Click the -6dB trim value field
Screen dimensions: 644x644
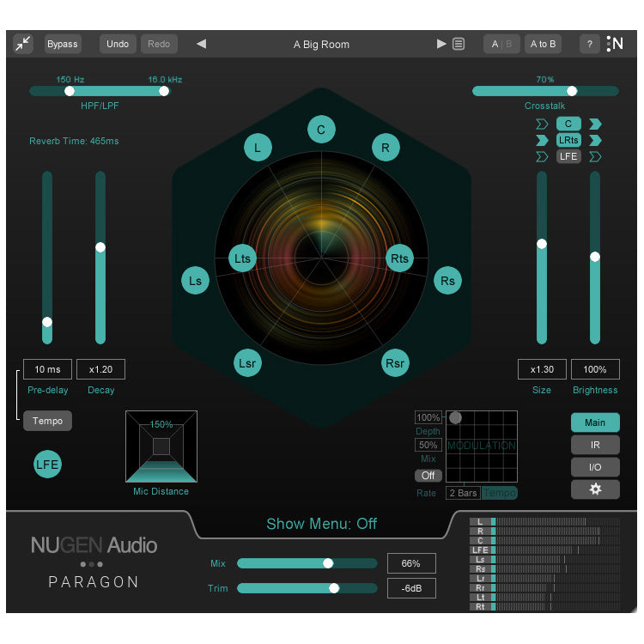coord(411,588)
